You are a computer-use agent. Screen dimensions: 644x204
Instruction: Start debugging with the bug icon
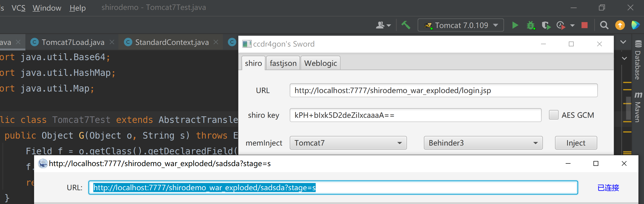(531, 25)
